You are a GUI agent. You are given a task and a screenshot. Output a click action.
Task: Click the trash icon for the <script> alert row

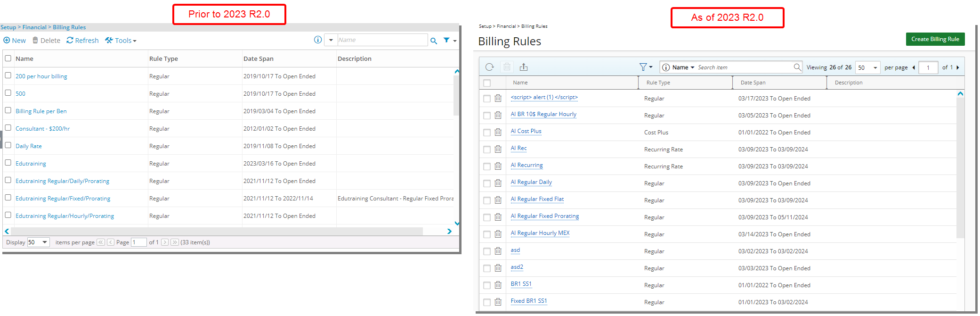point(498,99)
